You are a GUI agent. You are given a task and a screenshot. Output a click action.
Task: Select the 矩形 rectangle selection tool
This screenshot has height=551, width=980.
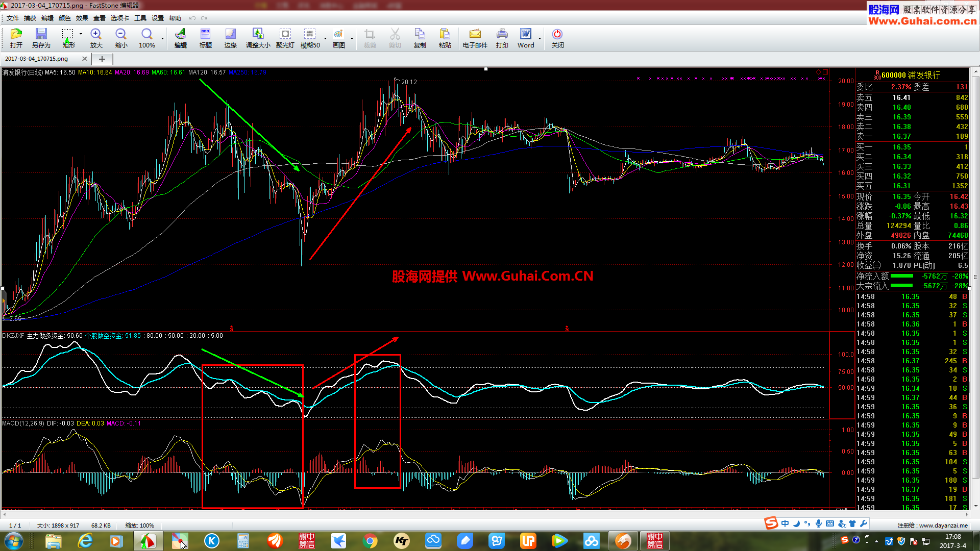(67, 38)
